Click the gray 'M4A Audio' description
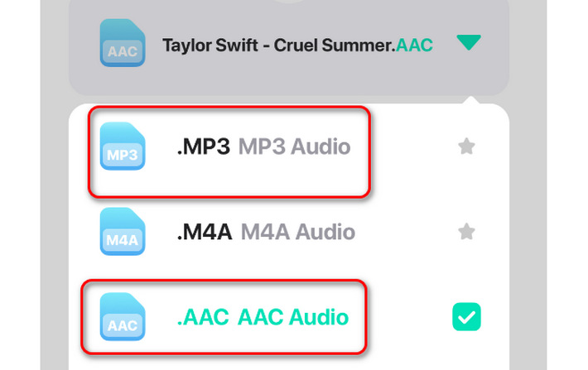Screen dimensions: 588x370 point(297,233)
